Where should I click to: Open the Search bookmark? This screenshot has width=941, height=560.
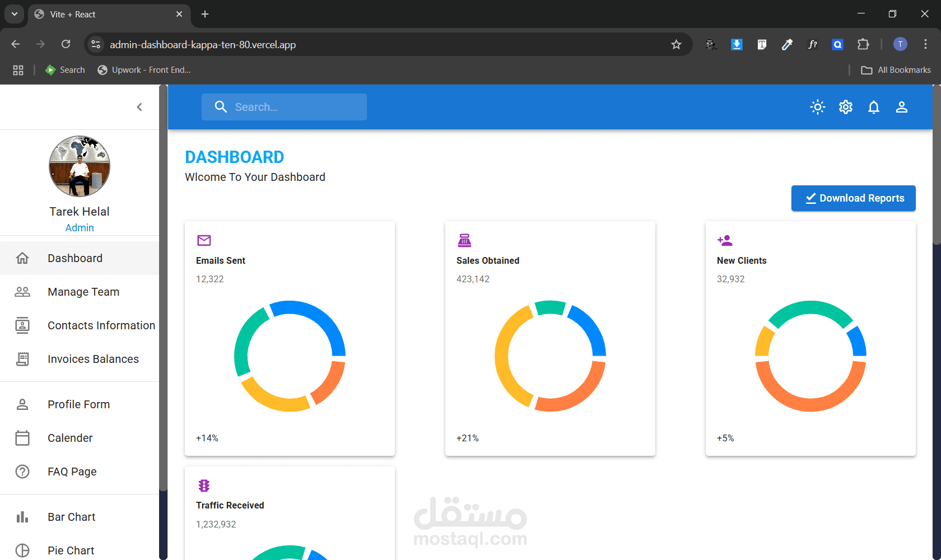[65, 70]
